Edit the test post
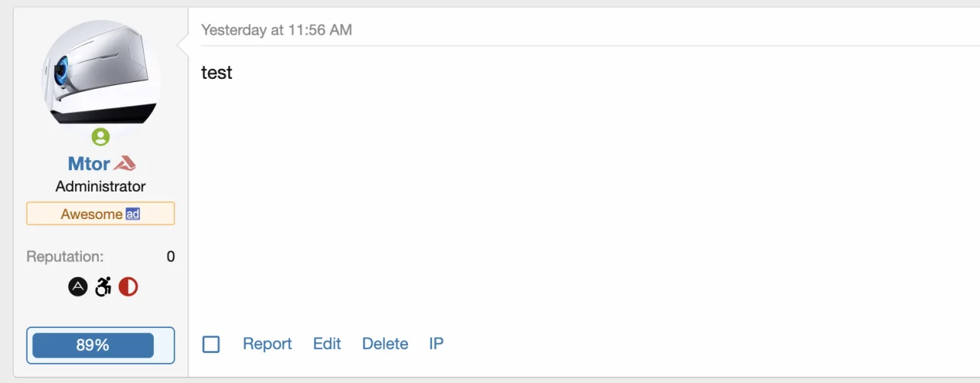Viewport: 980px width, 383px height. (x=327, y=344)
